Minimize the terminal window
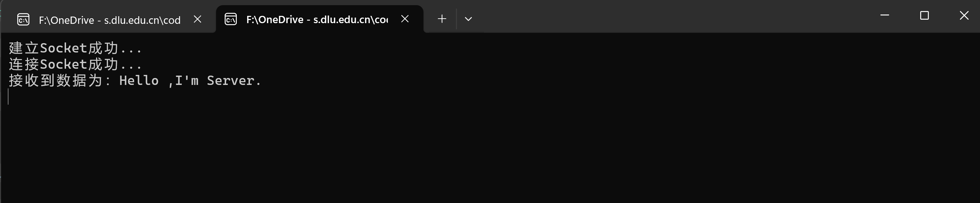Image resolution: width=980 pixels, height=203 pixels. [x=885, y=15]
